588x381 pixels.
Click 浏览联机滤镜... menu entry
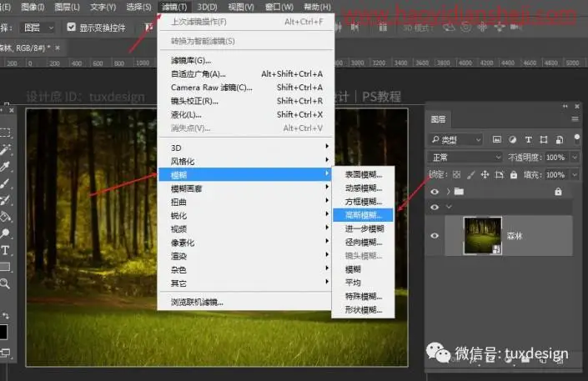tap(245, 302)
